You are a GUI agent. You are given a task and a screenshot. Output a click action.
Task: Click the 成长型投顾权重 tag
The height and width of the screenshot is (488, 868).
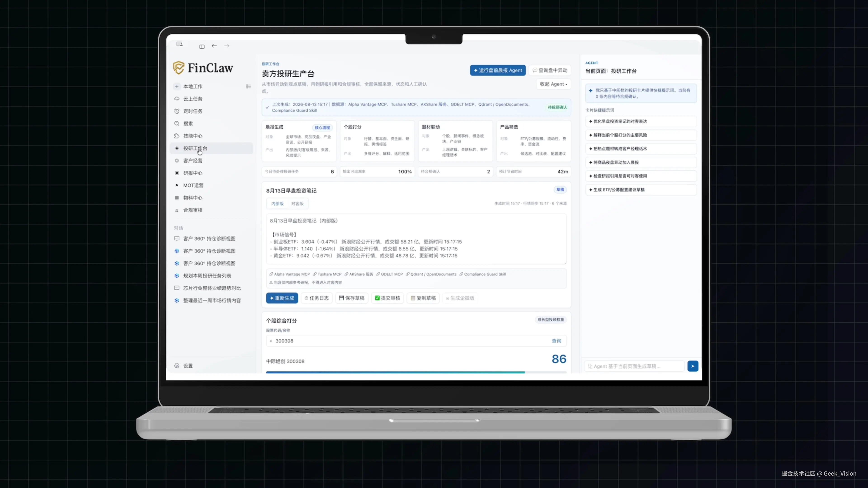(551, 320)
